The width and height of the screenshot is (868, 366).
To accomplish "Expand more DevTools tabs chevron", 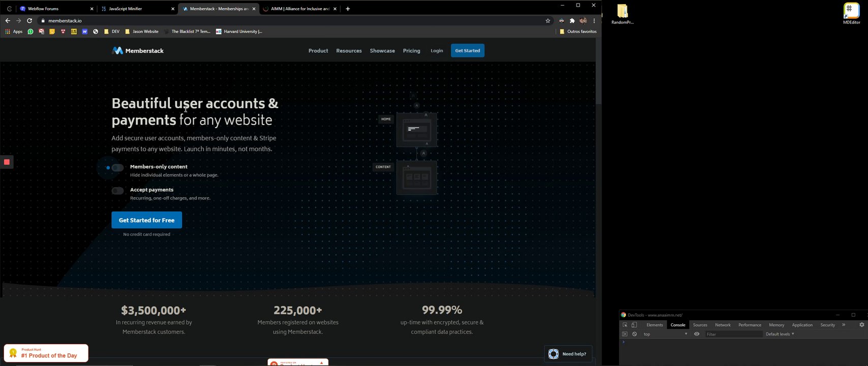I will click(844, 325).
